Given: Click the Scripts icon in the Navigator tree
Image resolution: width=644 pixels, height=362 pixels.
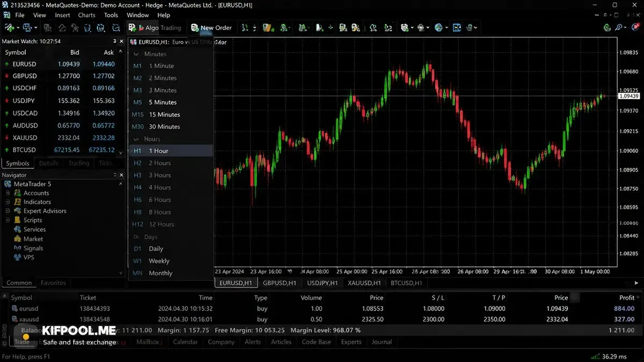Looking at the screenshot, I should tap(17, 220).
